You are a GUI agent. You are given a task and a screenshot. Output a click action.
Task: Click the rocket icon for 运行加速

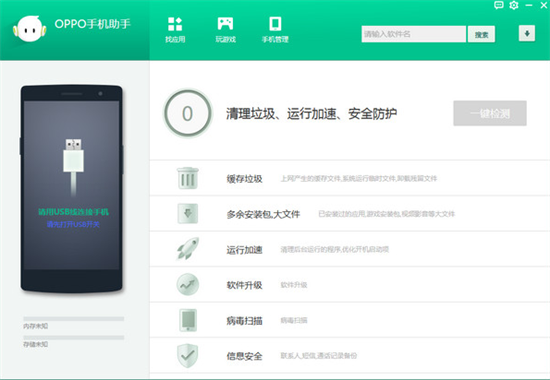(x=188, y=249)
